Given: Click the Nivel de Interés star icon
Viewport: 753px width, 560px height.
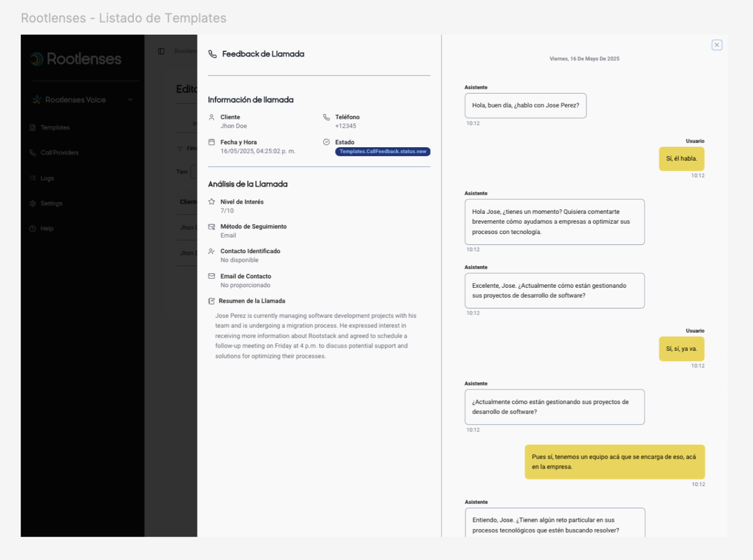Looking at the screenshot, I should tap(211, 202).
